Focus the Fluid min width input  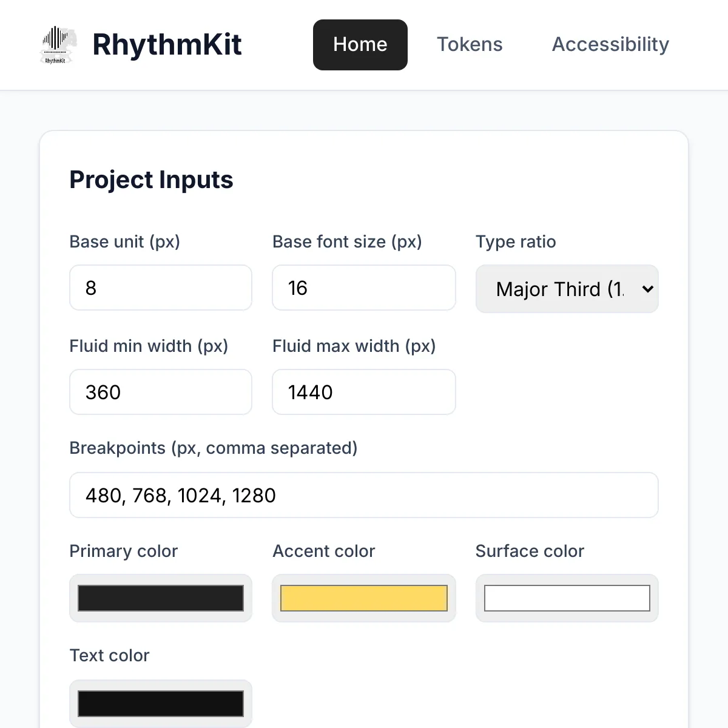pyautogui.click(x=160, y=392)
